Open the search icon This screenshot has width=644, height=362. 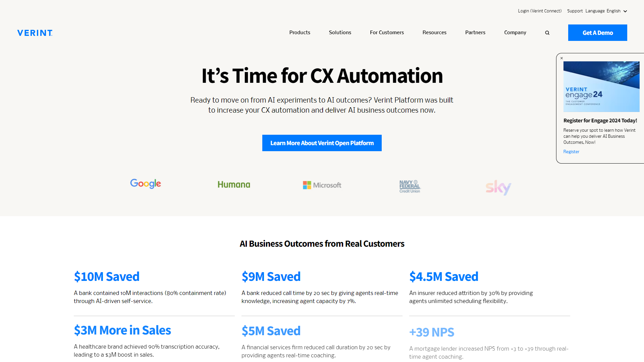[x=547, y=33]
